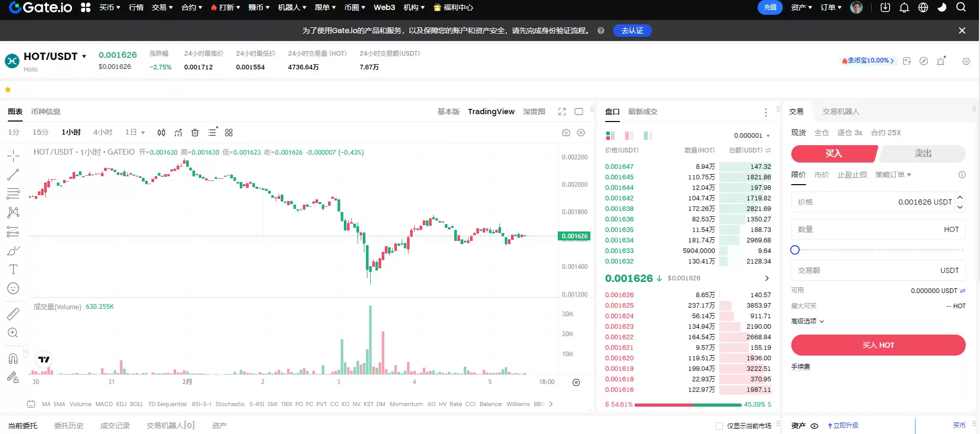Expand the advanced options section
The image size is (980, 434).
click(808, 321)
